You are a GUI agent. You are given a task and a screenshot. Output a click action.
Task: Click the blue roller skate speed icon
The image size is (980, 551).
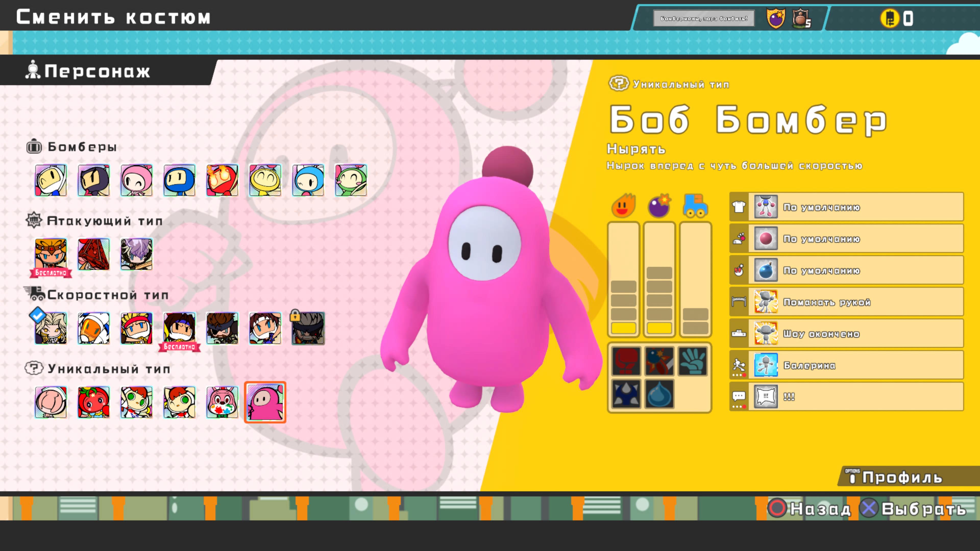click(695, 206)
